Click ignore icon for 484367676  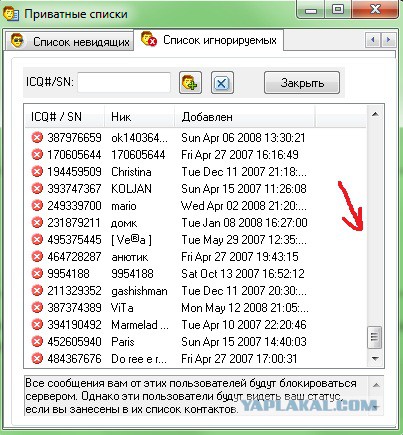(37, 358)
